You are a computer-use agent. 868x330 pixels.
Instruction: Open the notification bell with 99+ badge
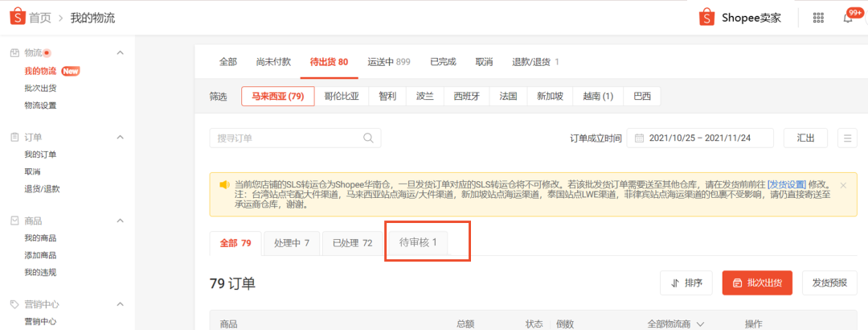(x=848, y=18)
